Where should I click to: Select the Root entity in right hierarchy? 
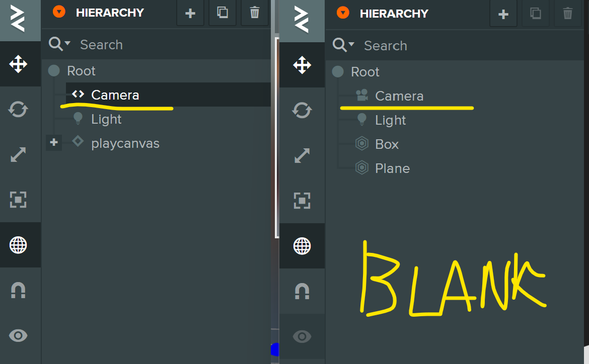tap(365, 72)
